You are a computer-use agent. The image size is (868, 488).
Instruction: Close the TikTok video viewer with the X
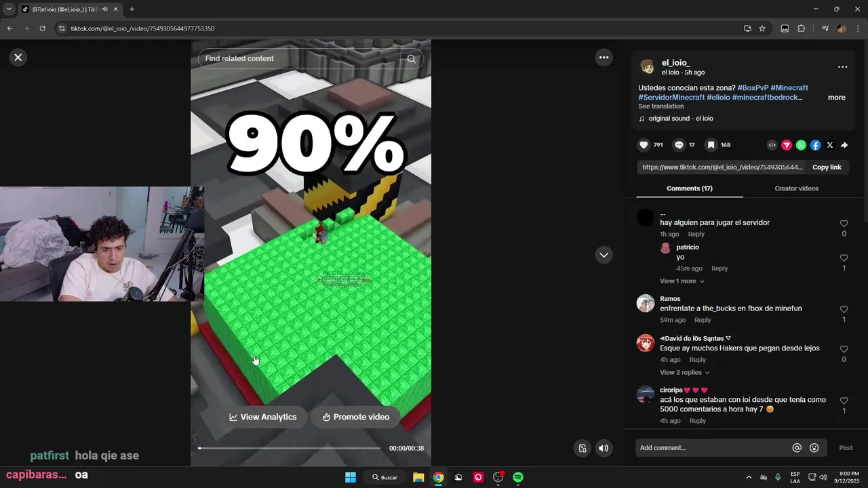click(x=18, y=58)
